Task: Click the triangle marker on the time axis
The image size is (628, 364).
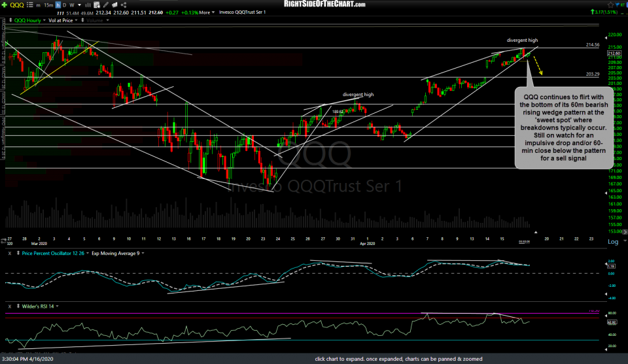Action: point(536,232)
